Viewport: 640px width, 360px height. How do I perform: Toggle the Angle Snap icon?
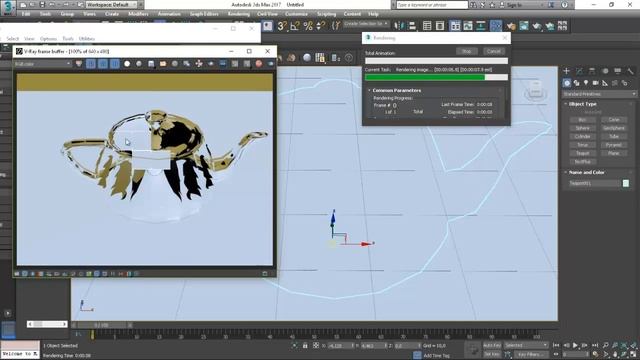point(295,26)
